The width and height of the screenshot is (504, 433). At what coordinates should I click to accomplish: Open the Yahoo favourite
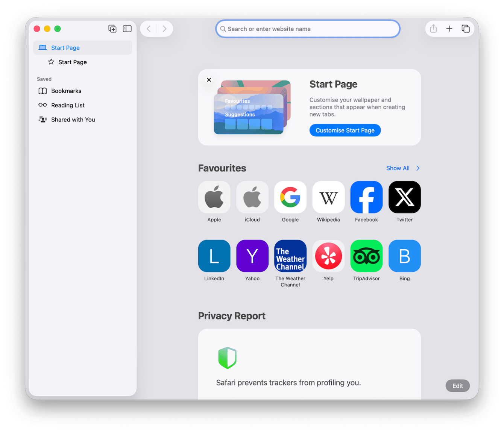tap(252, 256)
